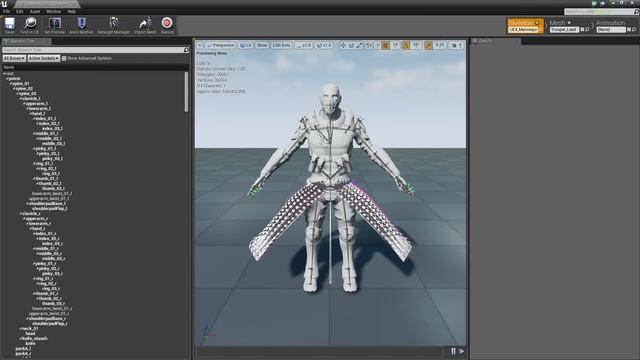
Task: Open viewport options arrow dropdown
Action: [200, 45]
